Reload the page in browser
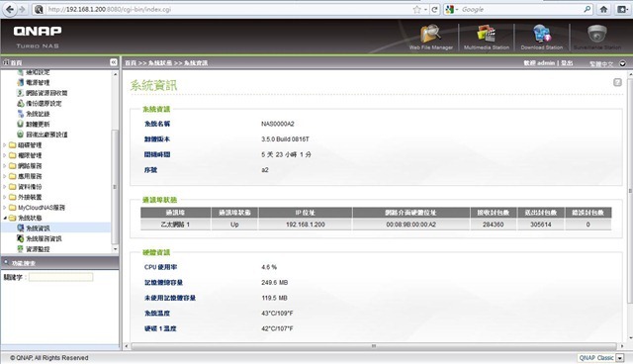Viewport: 633px width, 364px height. point(435,9)
